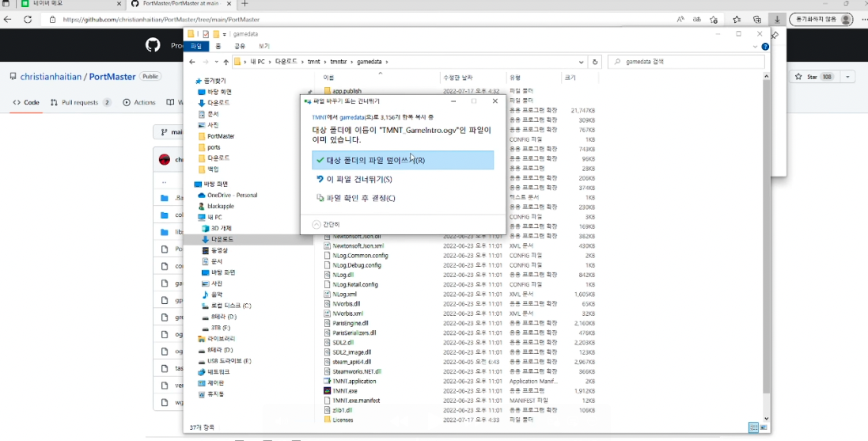Open the GitHub Code tab
Viewport: 868px width, 441px height.
(x=26, y=102)
